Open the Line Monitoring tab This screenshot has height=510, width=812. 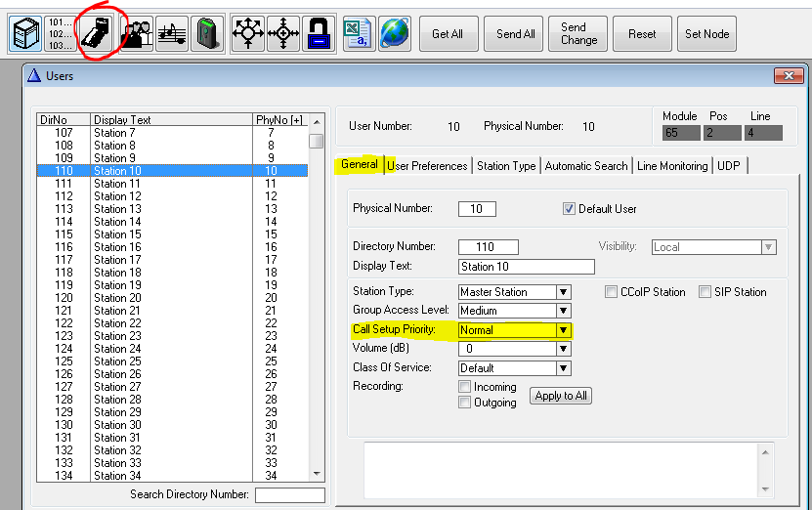tap(672, 166)
